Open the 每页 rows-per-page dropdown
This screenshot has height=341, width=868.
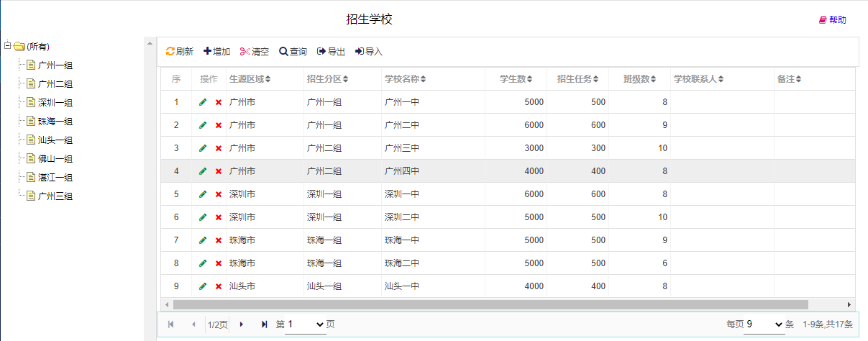764,324
